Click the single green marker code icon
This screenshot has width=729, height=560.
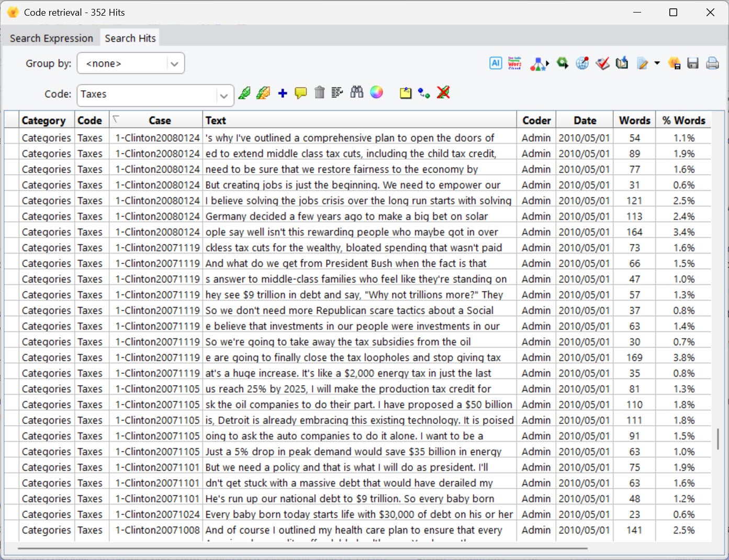(244, 93)
